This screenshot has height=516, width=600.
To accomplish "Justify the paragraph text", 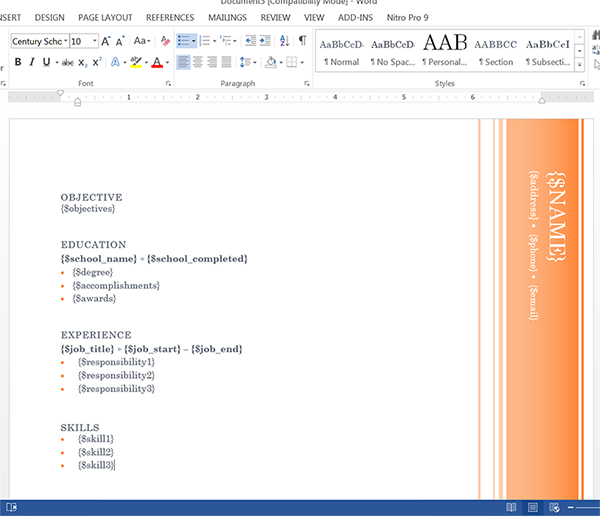I will point(226,62).
